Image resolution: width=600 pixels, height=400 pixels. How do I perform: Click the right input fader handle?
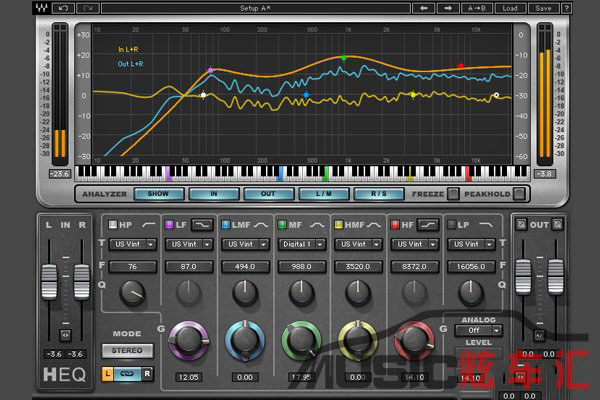tap(82, 282)
